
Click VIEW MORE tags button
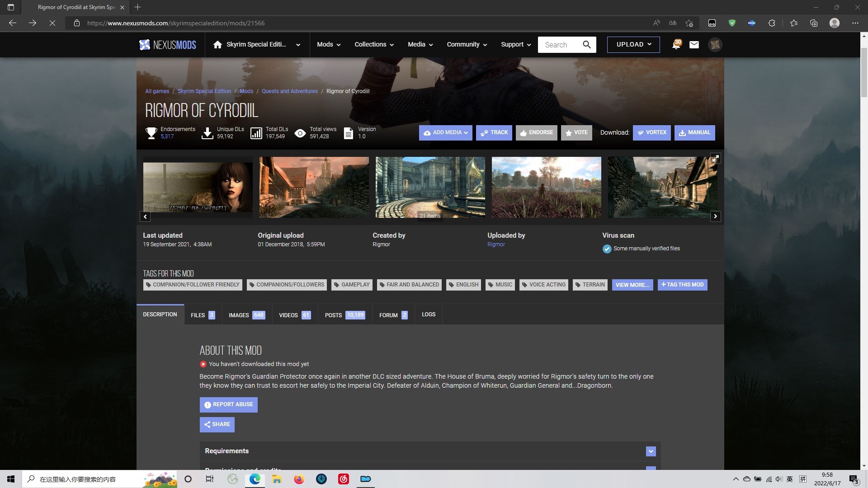[x=632, y=285]
